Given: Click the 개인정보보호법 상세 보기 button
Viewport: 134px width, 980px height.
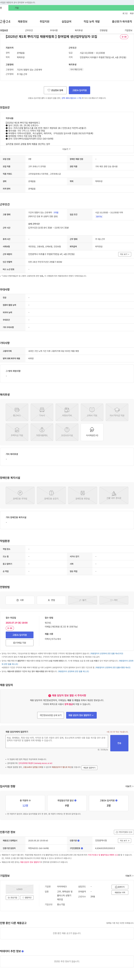Looking at the screenshot, I should click(51, 715).
